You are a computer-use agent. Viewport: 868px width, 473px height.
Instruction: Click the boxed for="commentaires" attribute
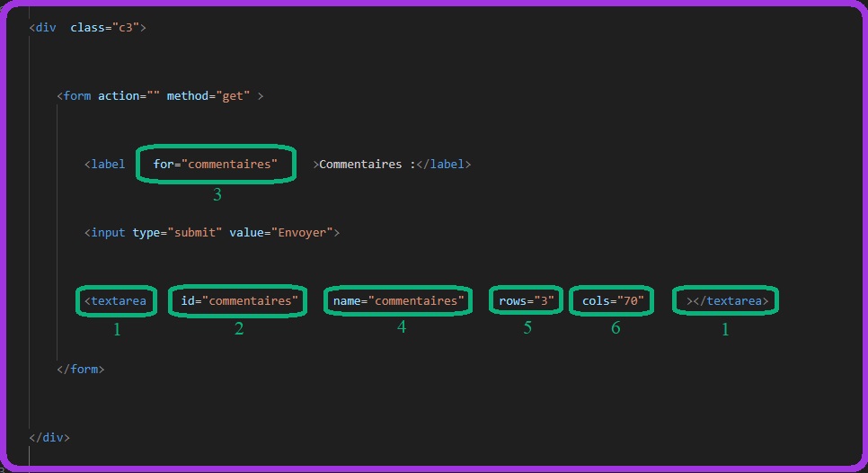216,165
